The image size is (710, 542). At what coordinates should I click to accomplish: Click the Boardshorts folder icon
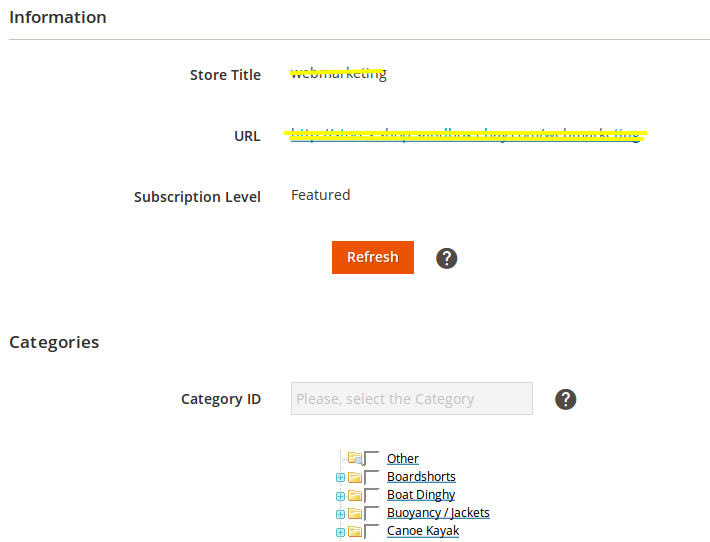tap(355, 477)
